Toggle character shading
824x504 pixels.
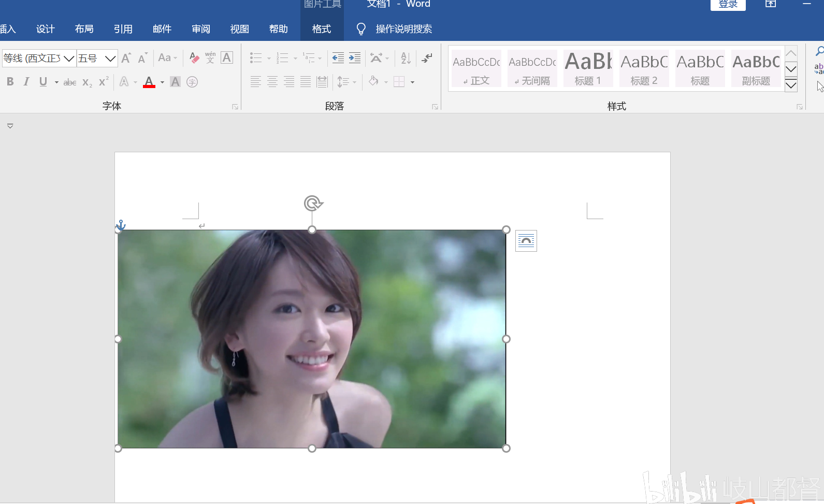pos(176,82)
